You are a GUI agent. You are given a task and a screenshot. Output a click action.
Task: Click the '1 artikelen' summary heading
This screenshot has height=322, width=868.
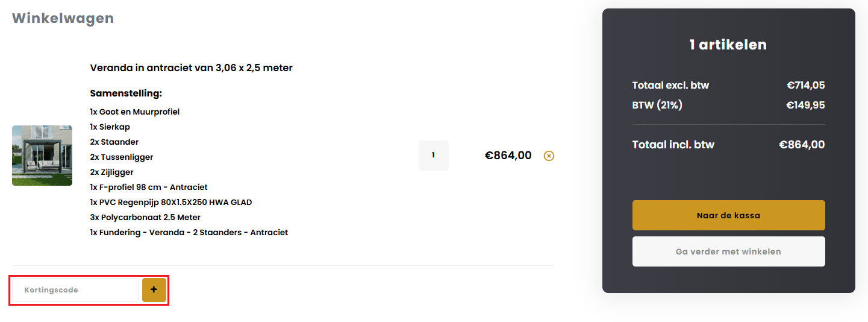coord(728,45)
